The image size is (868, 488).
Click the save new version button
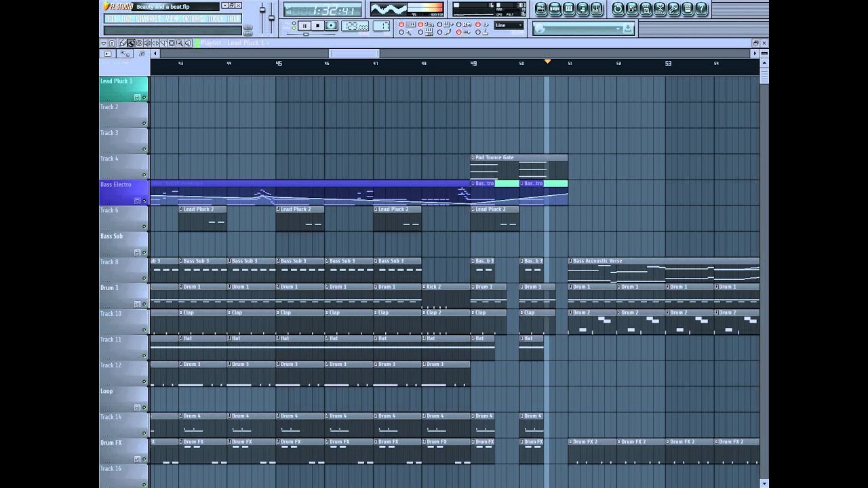pyautogui.click(x=631, y=9)
